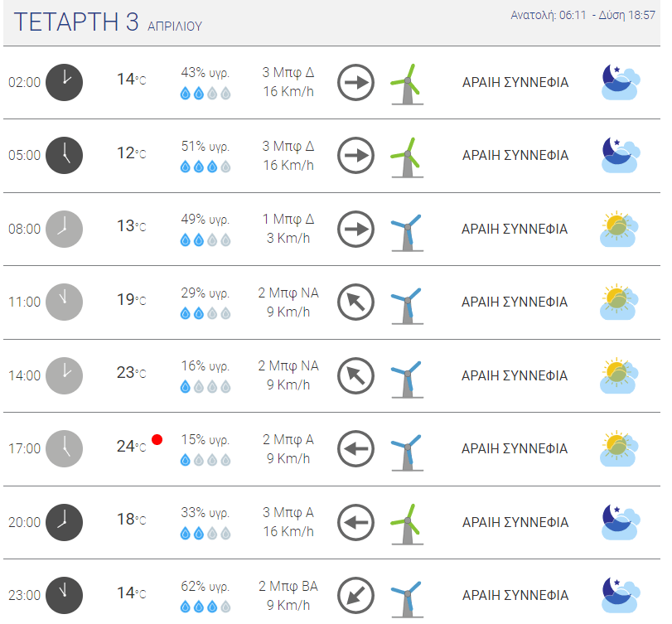Click the humidity droplets under 43% υγρ.
Image resolution: width=672 pixels, height=624 pixels.
pyautogui.click(x=205, y=93)
